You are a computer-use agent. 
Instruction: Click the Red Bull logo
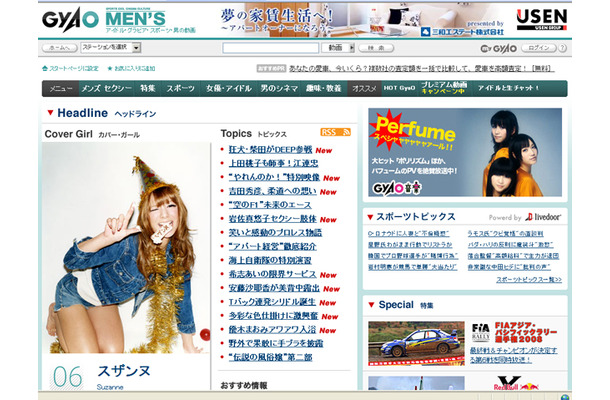[x=515, y=384]
